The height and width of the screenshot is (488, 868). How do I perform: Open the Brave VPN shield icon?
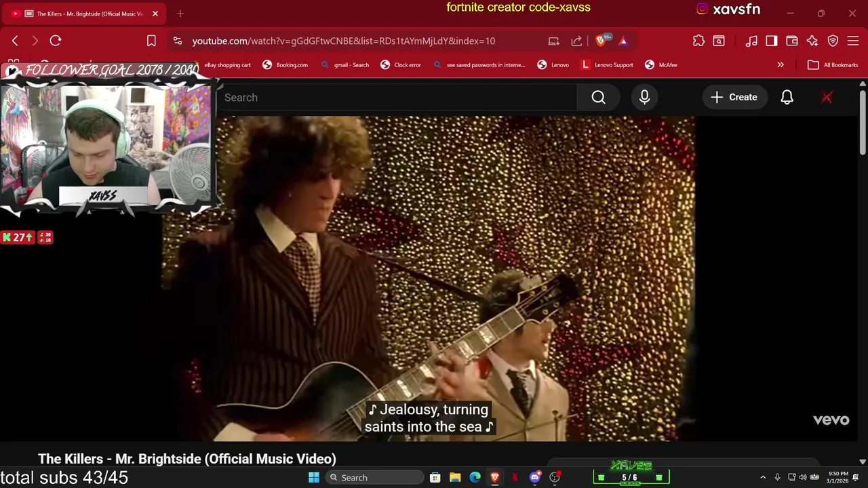pos(833,41)
